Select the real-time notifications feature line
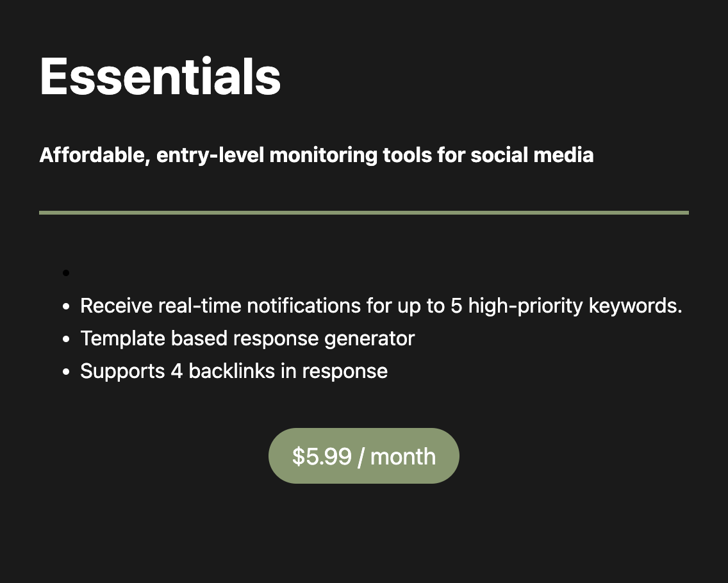 [x=381, y=306]
